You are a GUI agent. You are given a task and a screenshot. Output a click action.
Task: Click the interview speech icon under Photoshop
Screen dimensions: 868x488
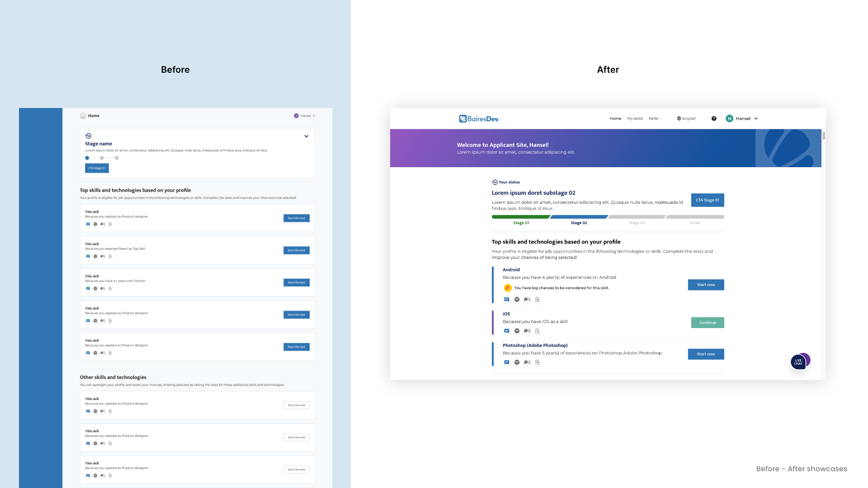pos(527,362)
